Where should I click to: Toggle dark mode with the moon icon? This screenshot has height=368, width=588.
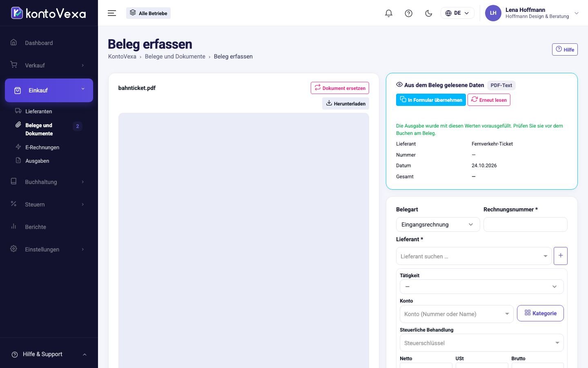[429, 13]
